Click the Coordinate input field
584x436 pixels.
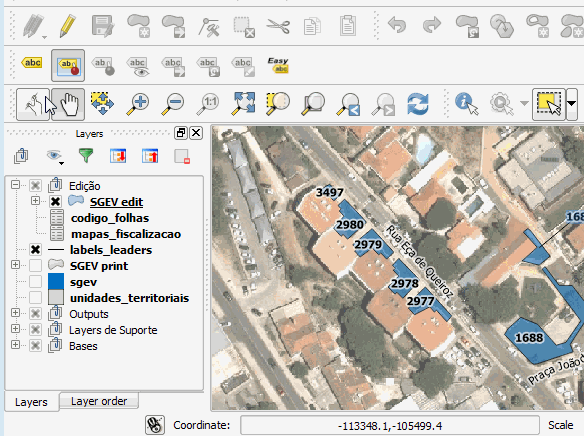390,426
